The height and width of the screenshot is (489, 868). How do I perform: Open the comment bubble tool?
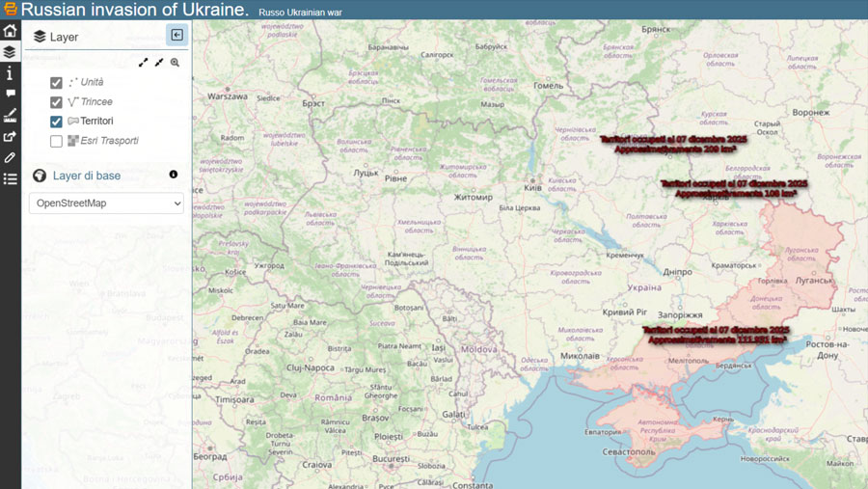click(x=10, y=94)
